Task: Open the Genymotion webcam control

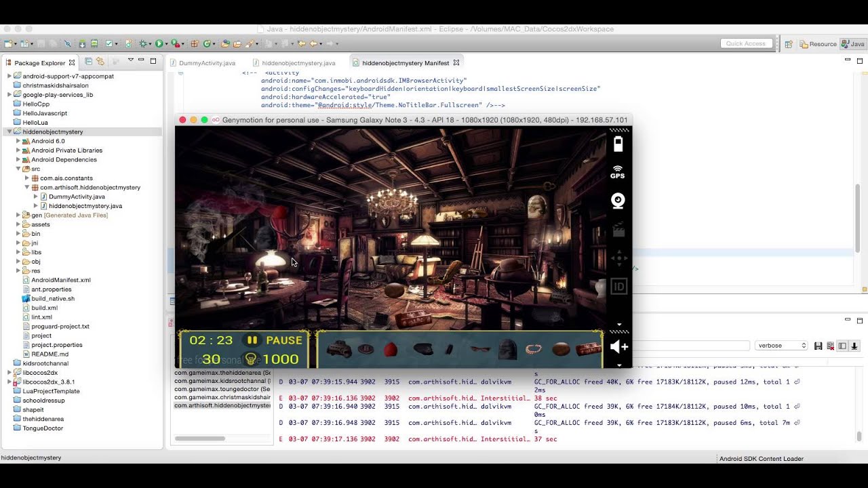Action: click(x=618, y=201)
